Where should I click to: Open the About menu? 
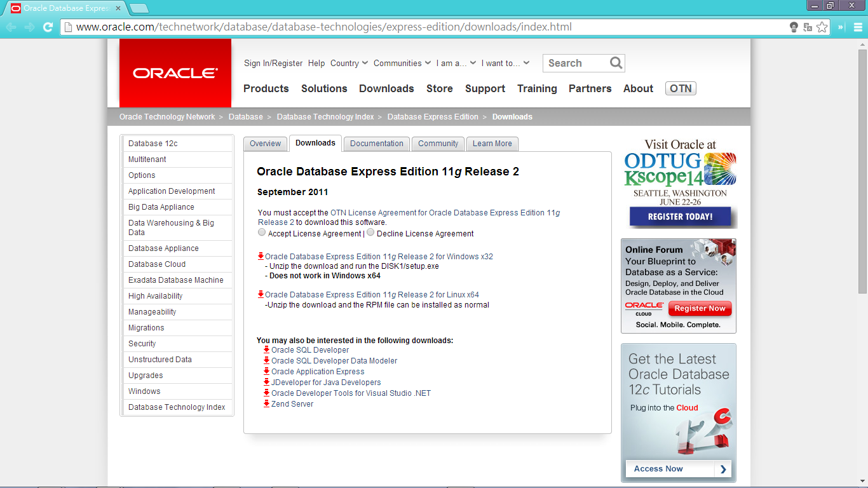[x=638, y=88]
